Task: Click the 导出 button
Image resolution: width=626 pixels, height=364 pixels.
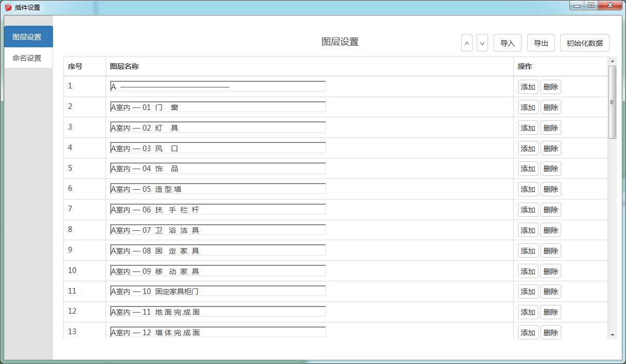Action: pyautogui.click(x=541, y=43)
